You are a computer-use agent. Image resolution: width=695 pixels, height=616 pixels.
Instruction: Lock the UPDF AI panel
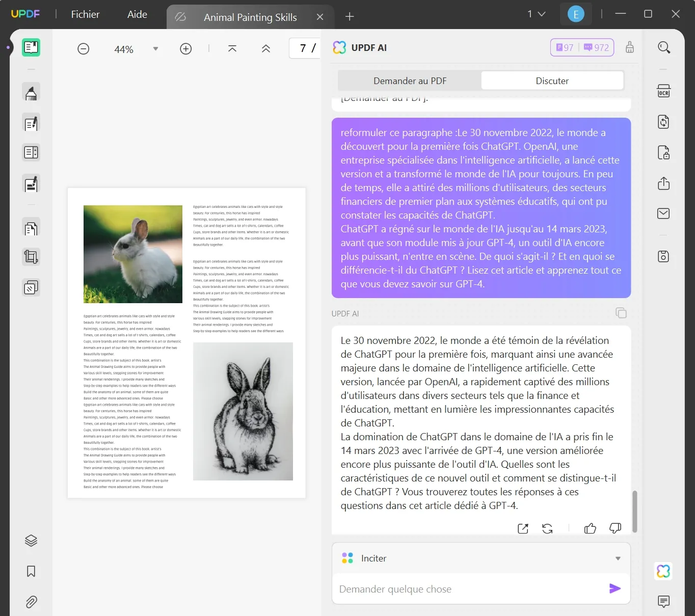629,47
